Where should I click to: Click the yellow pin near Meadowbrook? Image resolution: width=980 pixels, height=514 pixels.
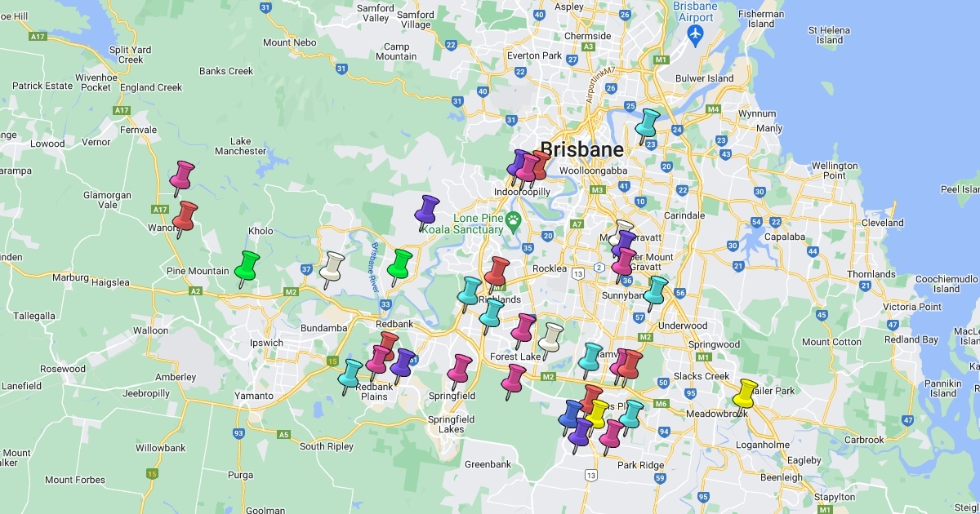pos(744,393)
